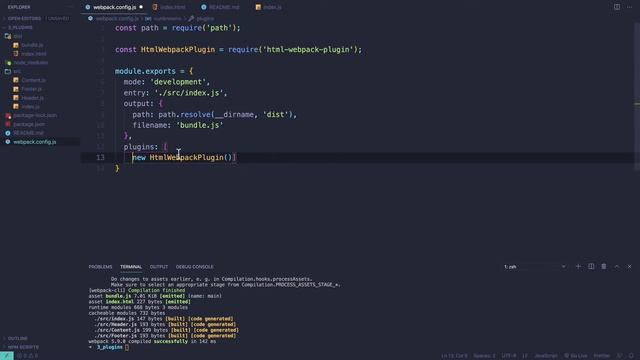Click 'html-webpack-plugin' string in code

click(x=308, y=49)
